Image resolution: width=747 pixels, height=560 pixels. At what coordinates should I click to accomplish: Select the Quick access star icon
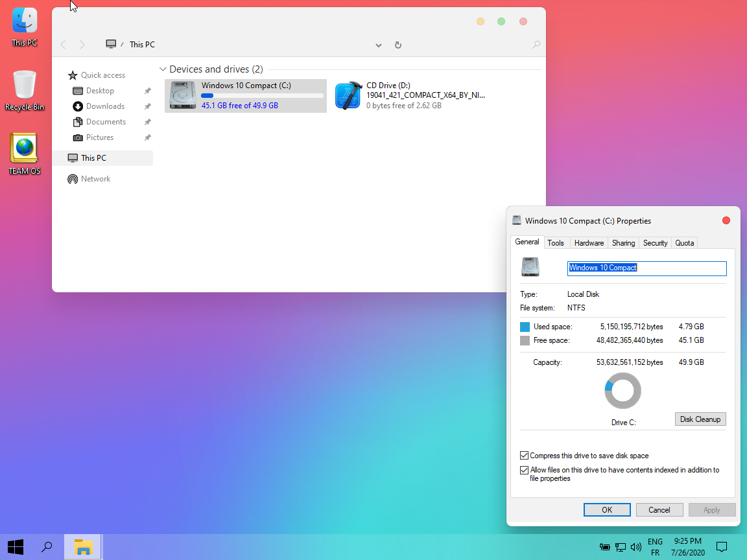click(x=73, y=75)
